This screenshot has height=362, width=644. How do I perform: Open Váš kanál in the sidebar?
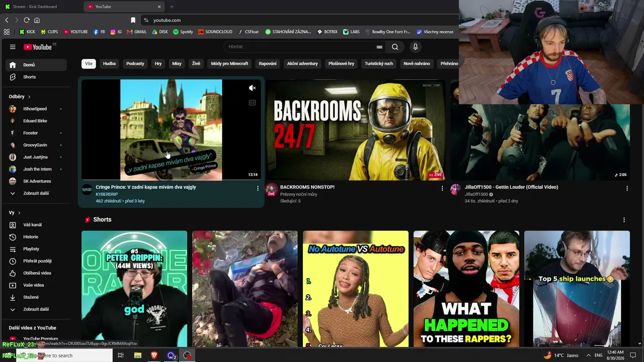click(36, 225)
